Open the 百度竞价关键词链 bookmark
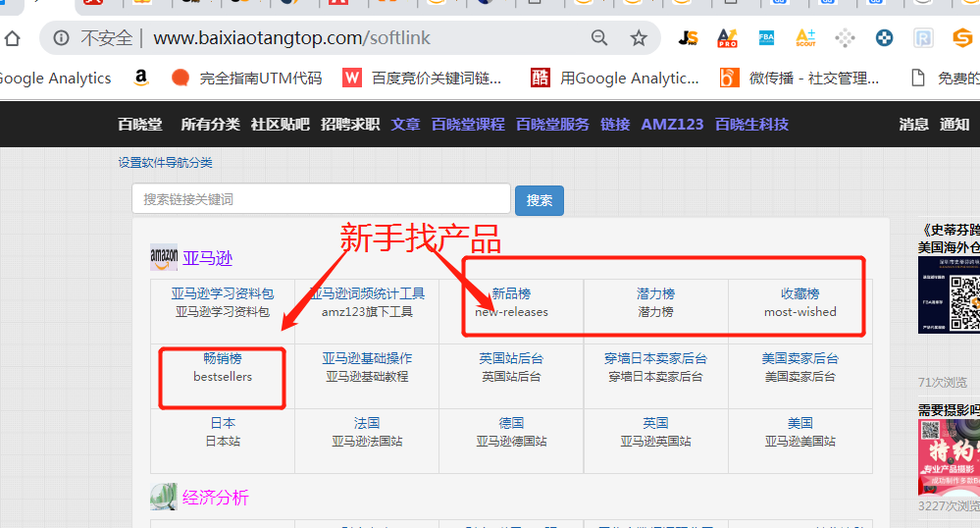Viewport: 980px width, 528px height. 422,79
